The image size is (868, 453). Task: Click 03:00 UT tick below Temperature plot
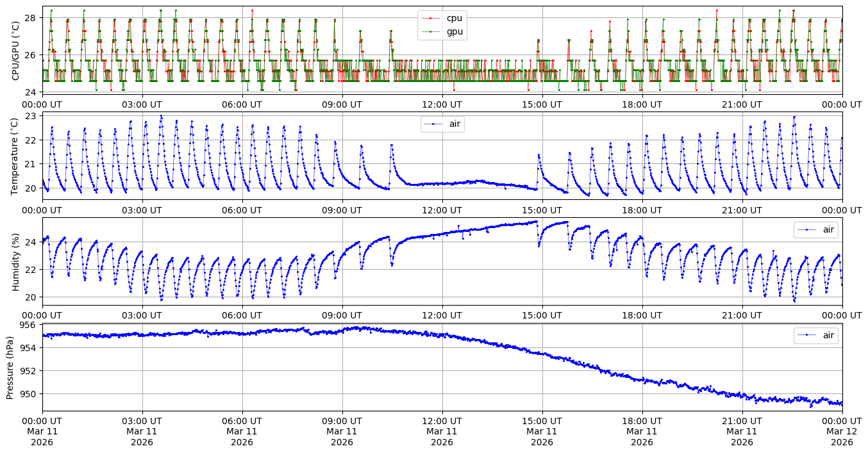coord(142,210)
